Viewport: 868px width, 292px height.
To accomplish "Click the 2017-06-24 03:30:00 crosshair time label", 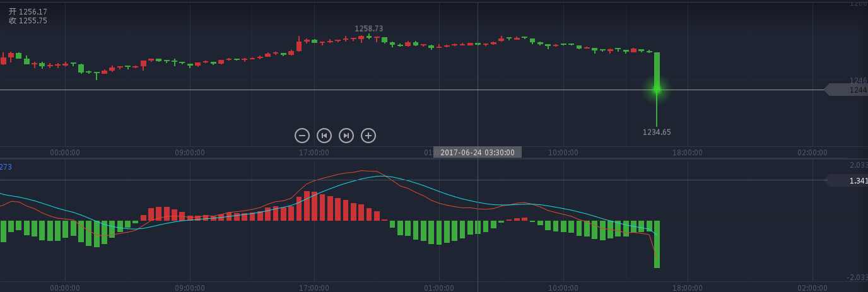I will (477, 153).
